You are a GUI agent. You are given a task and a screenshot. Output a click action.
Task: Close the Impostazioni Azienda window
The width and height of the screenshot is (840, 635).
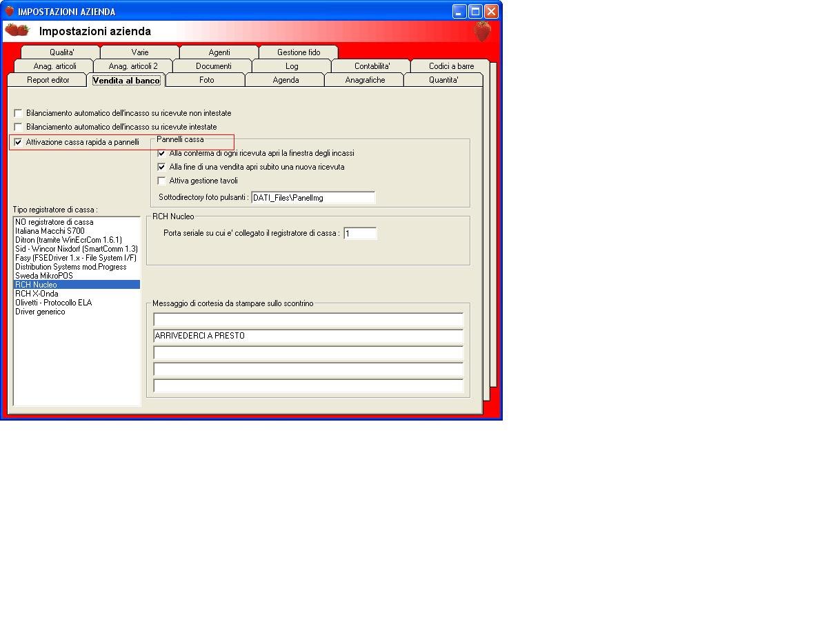coord(491,12)
